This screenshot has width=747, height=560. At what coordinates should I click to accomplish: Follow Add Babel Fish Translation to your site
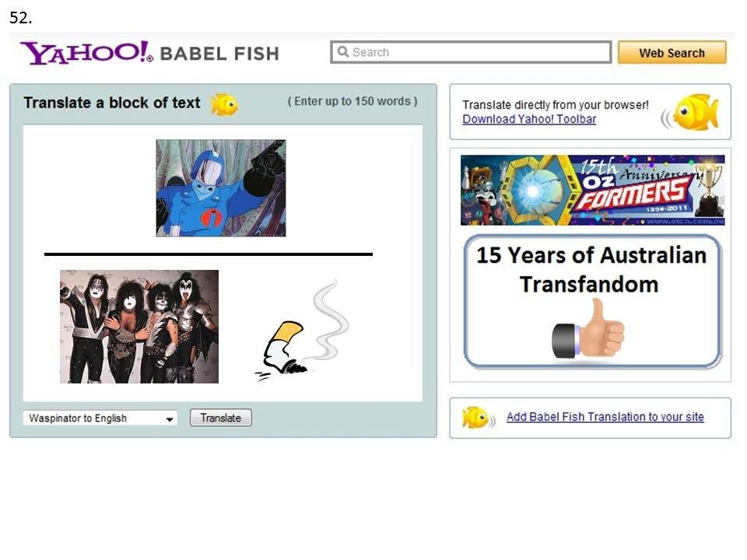tap(605, 417)
